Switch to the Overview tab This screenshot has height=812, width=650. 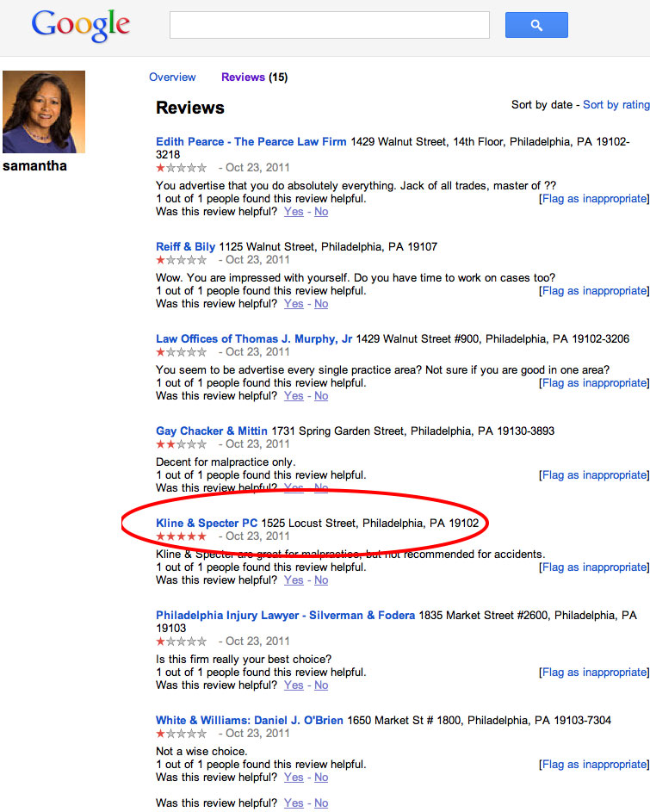[x=172, y=77]
